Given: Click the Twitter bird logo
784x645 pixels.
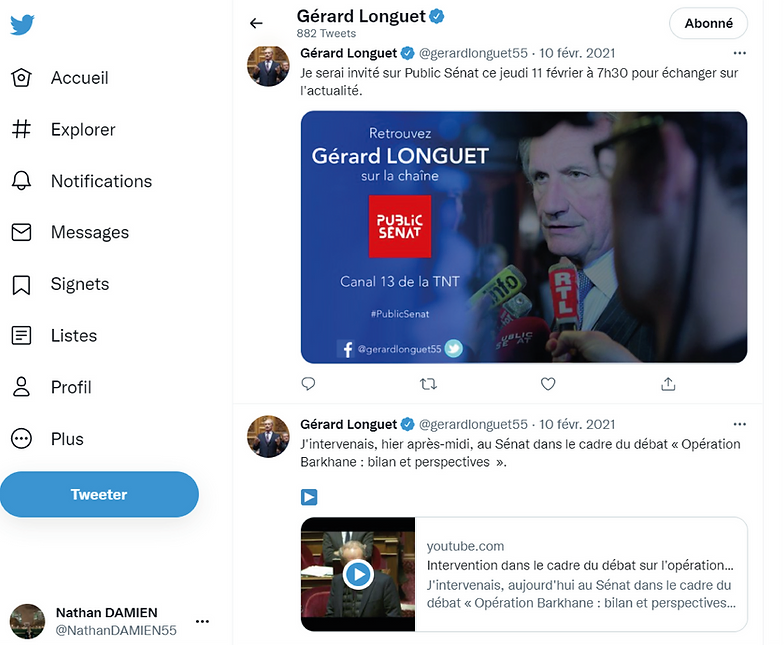Looking at the screenshot, I should tap(22, 25).
